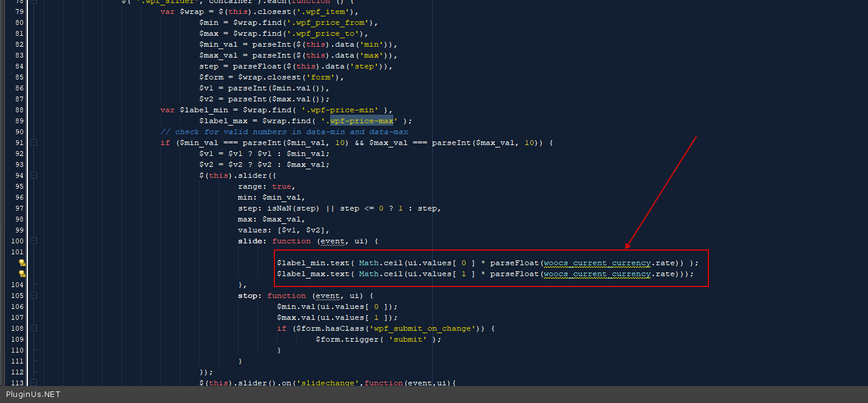Viewport: 868px width, 403px height.
Task: Click the comment 'check for valid numbers' line
Action: pyautogui.click(x=284, y=132)
